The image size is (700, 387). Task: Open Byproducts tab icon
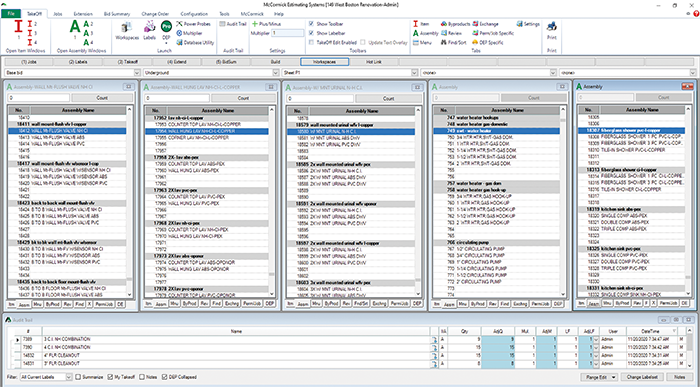(455, 24)
